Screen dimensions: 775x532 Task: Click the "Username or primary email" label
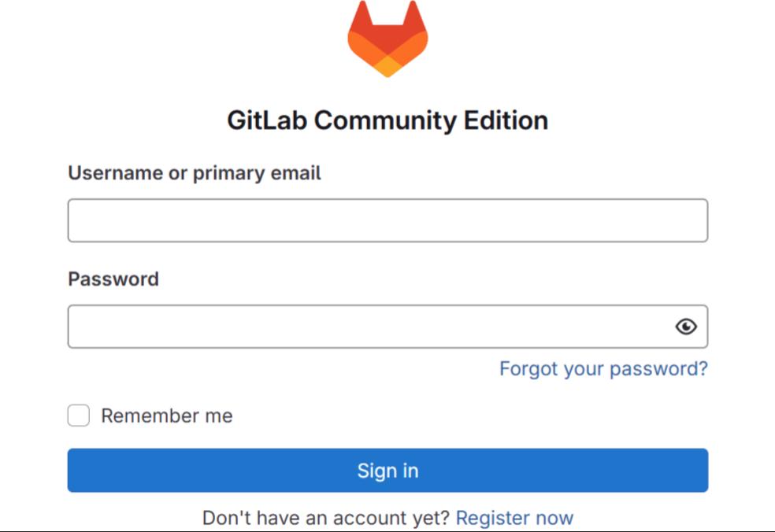click(195, 173)
